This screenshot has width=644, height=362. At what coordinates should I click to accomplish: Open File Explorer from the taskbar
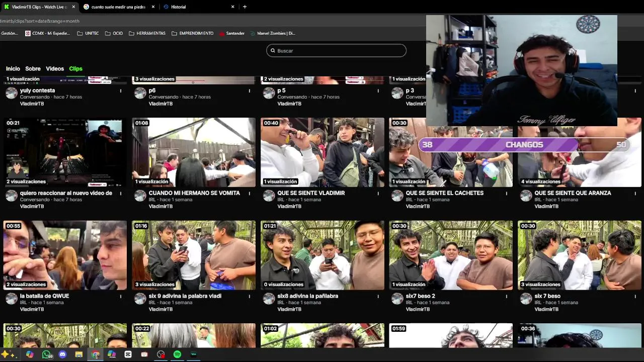point(79,354)
